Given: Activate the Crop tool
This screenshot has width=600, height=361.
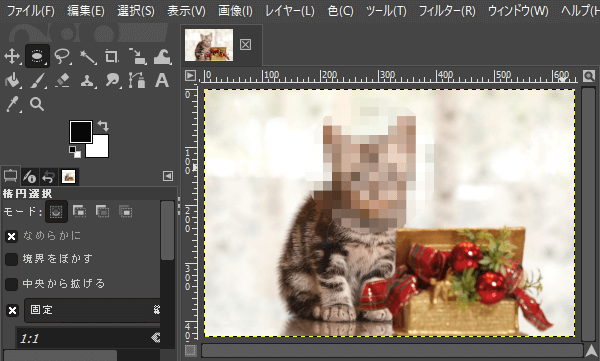Looking at the screenshot, I should click(x=112, y=56).
